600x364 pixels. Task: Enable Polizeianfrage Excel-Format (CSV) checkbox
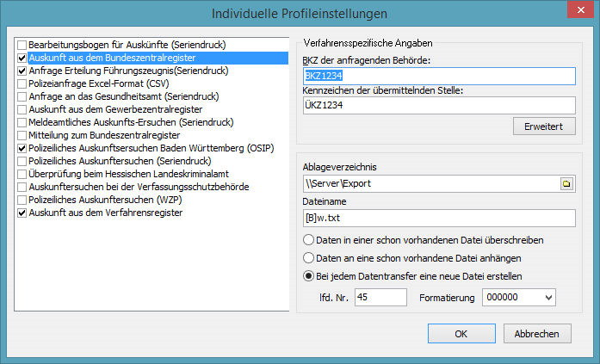point(22,84)
